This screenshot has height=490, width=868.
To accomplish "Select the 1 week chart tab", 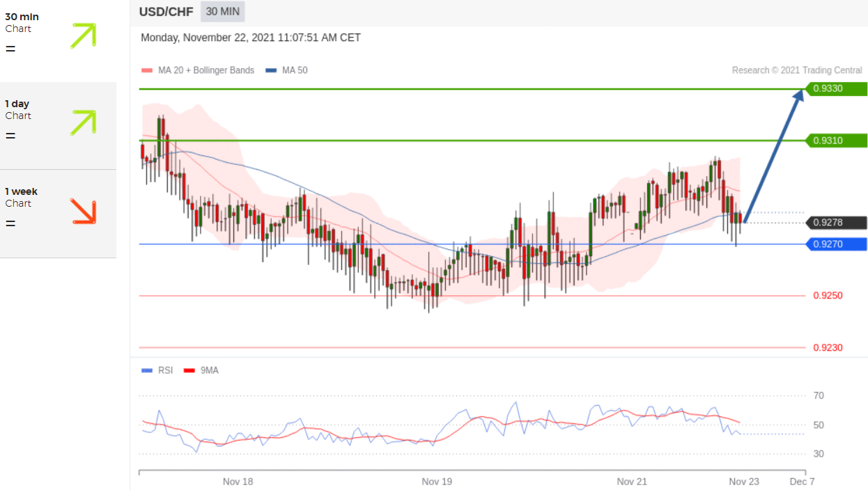I will (x=58, y=214).
